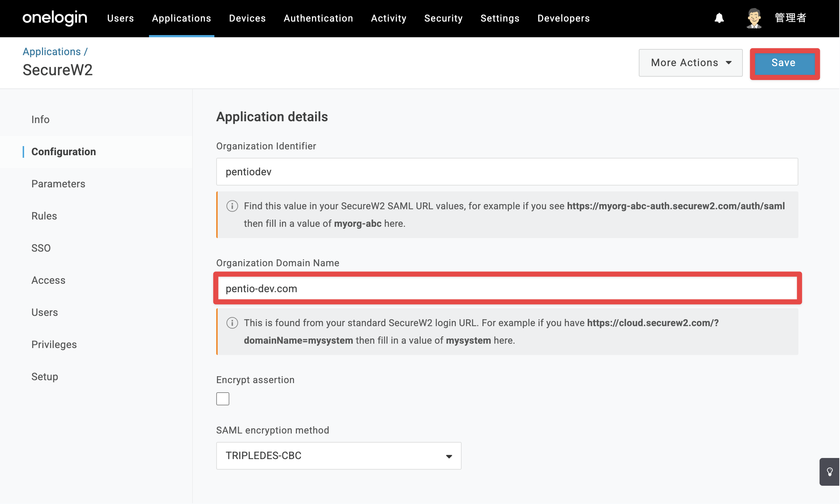Save the application configuration

click(x=784, y=63)
